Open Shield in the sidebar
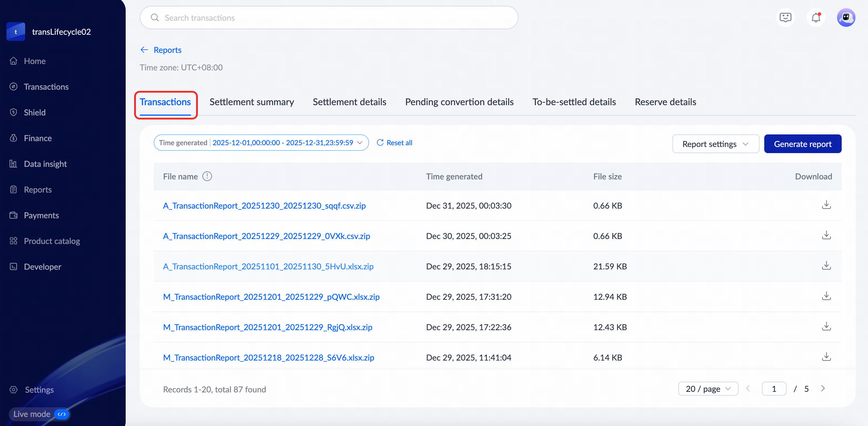 (x=34, y=112)
